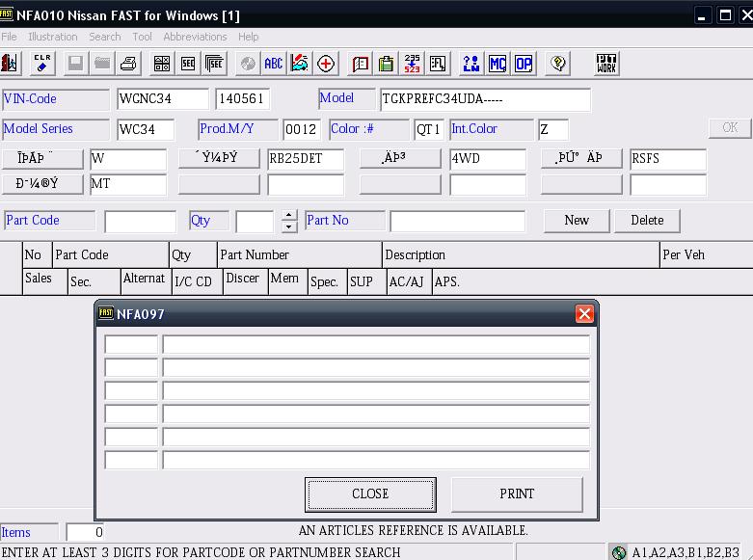This screenshot has width=753, height=560.
Task: Click the CLOSE button in NFA097 dialog
Action: pyautogui.click(x=370, y=494)
